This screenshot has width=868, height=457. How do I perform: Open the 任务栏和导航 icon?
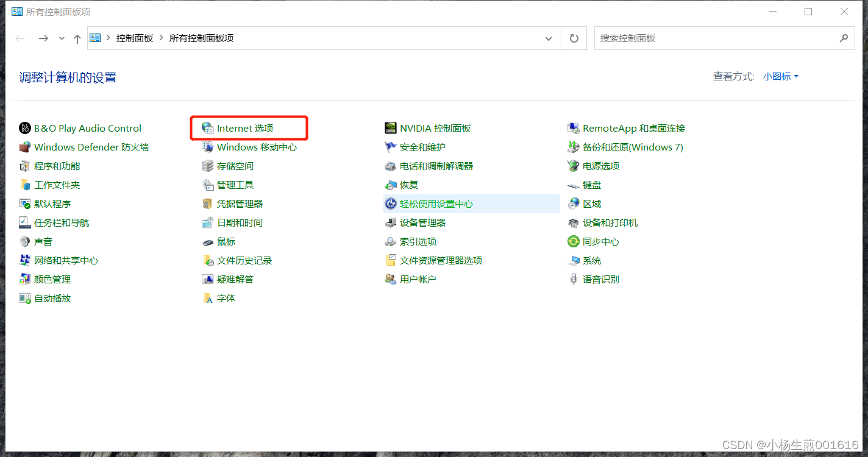click(x=25, y=222)
